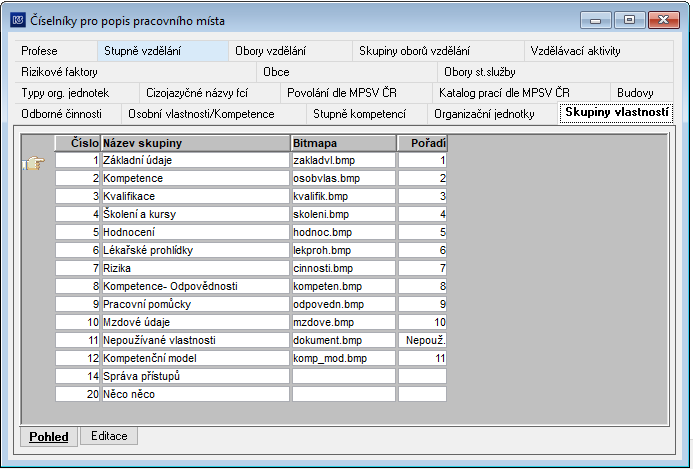Open the Profese tab

pos(56,51)
